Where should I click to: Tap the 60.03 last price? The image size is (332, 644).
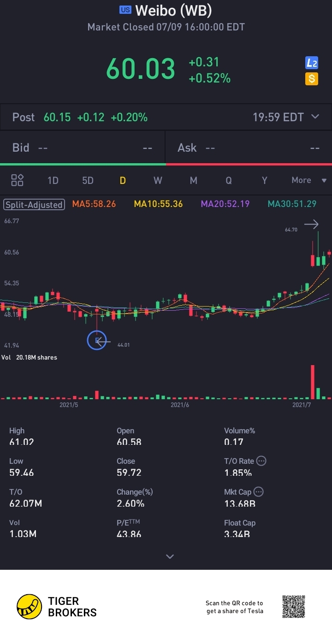tap(141, 69)
